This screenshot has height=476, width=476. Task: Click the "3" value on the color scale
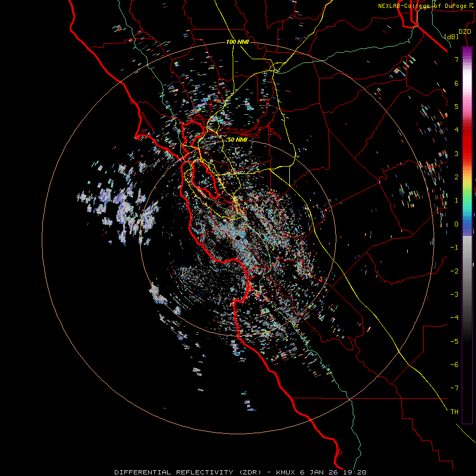point(456,153)
